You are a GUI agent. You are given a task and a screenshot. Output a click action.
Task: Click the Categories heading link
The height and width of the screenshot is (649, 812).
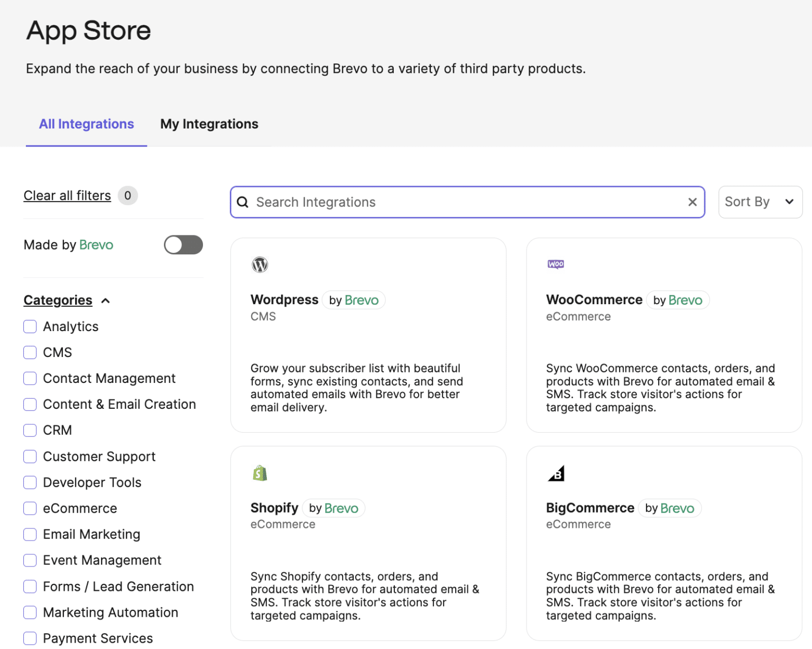(x=58, y=300)
